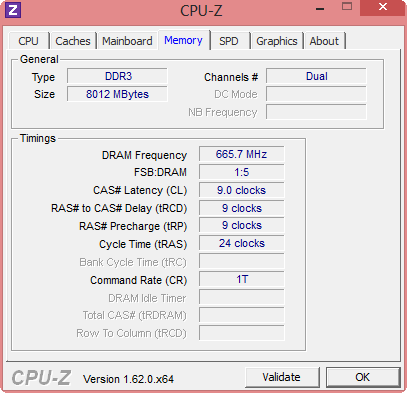
Task: Click the CPU-Z purple Z title icon
Action: click(x=13, y=10)
